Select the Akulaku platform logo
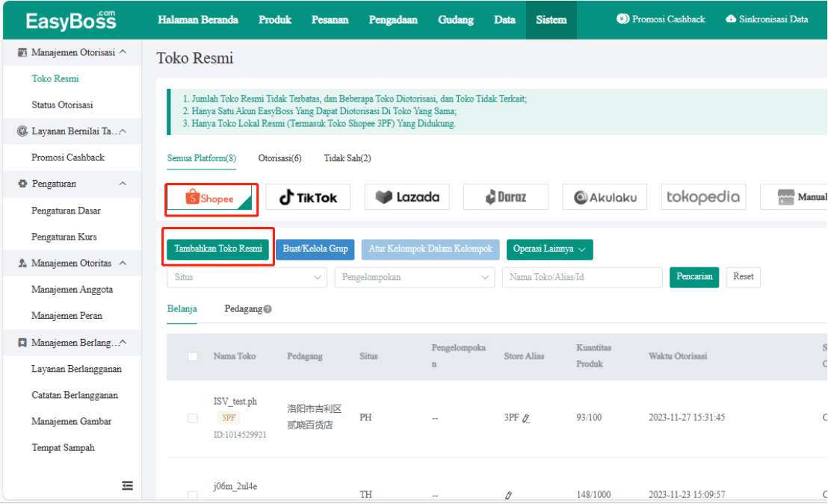 (605, 197)
